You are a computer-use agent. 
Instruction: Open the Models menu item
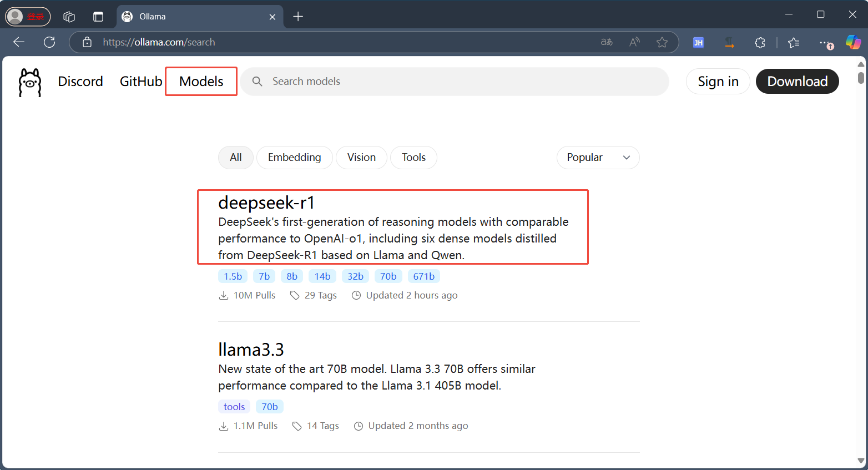pos(201,82)
